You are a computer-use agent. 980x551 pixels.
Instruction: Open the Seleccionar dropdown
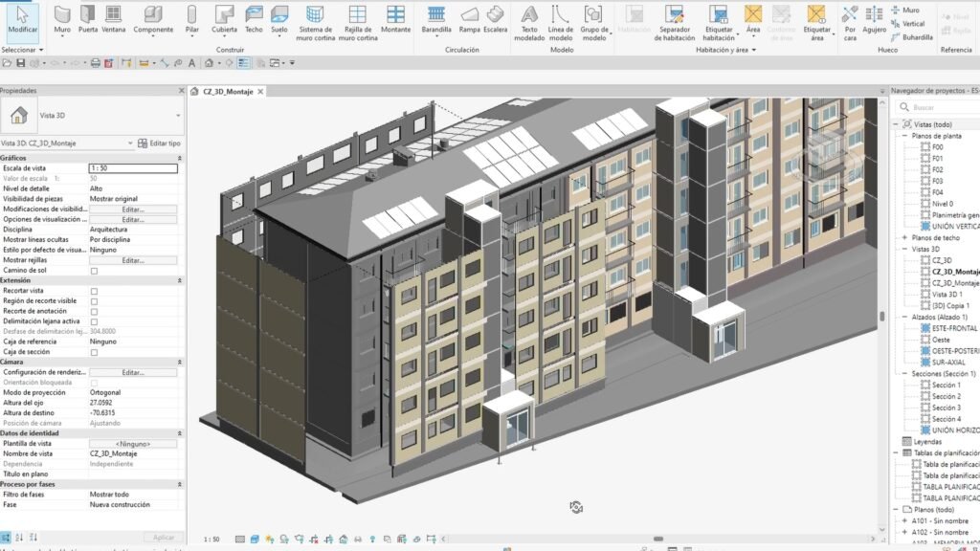pos(23,50)
